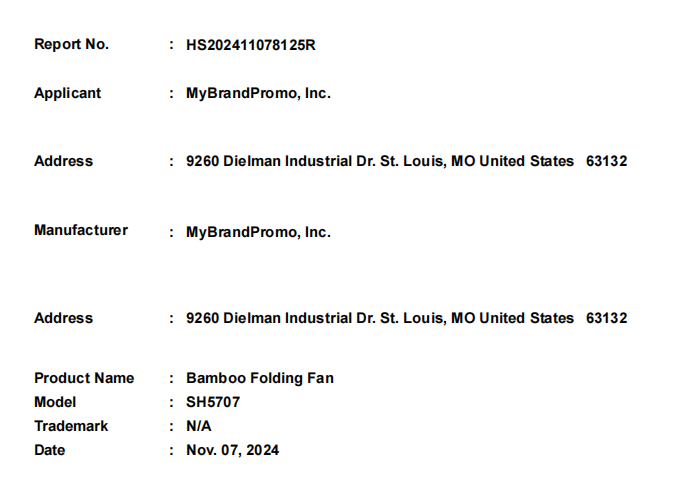Click the MyBrandPromo, Inc. value beside Applicant
The height and width of the screenshot is (503, 689).
point(258,93)
